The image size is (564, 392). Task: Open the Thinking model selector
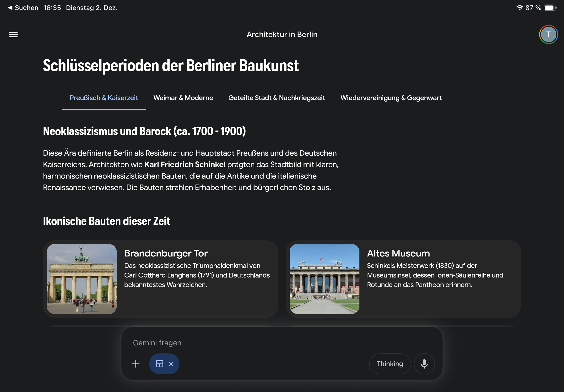click(x=390, y=364)
